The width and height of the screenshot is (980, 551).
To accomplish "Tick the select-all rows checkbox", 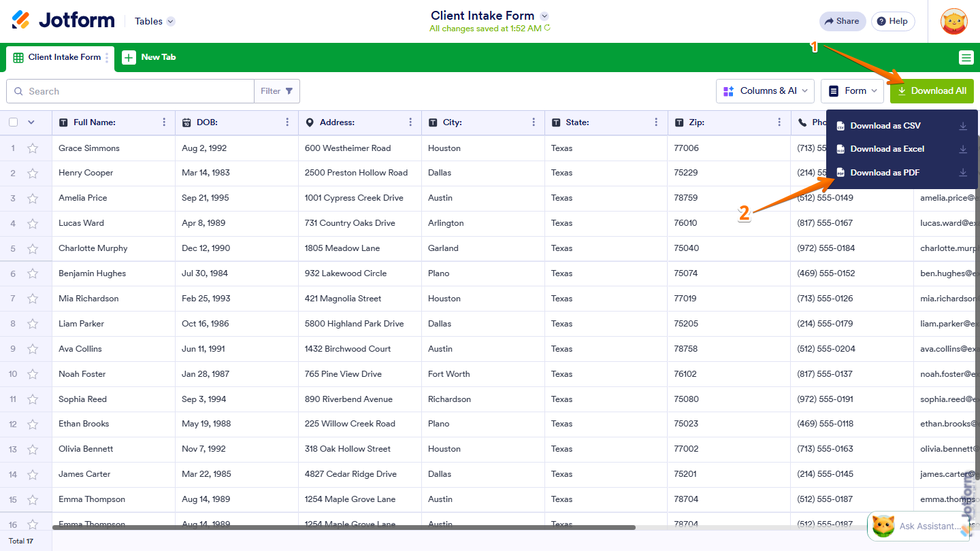I will (14, 122).
